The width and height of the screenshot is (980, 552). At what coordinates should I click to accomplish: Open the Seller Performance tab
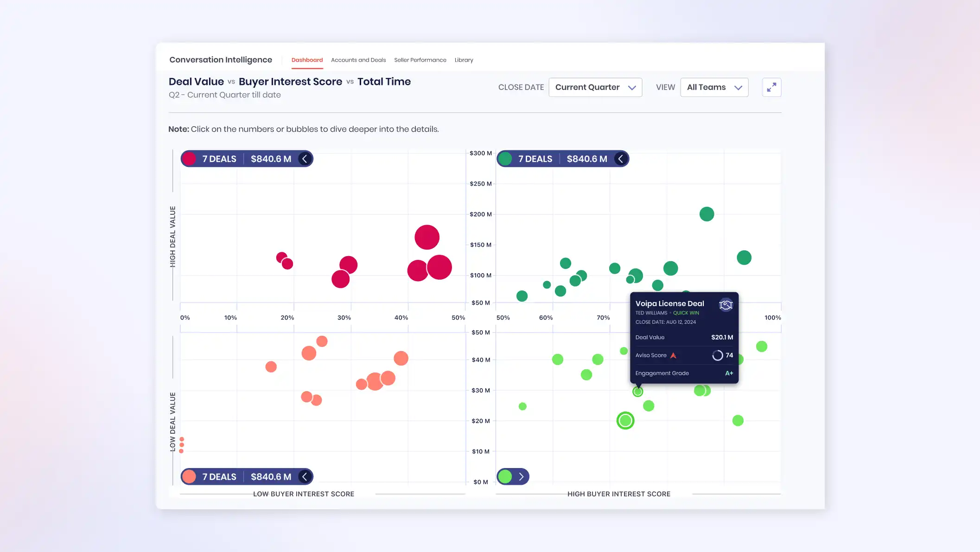(x=420, y=60)
